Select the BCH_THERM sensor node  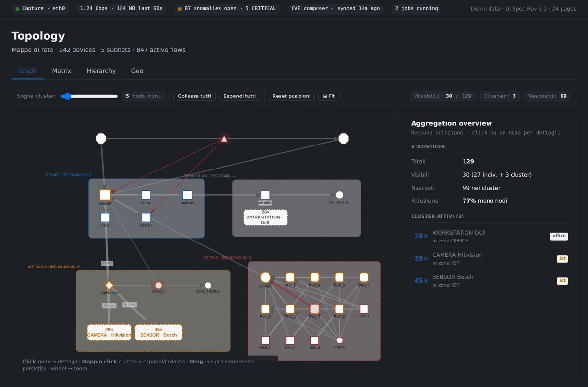[x=208, y=285]
